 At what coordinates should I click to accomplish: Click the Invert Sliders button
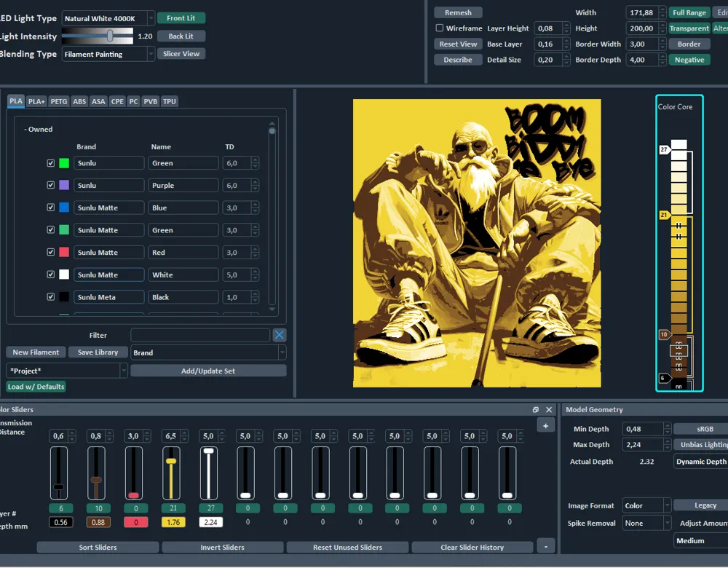(x=222, y=547)
